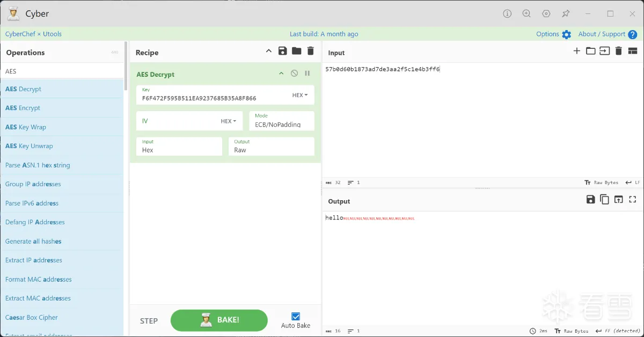The width and height of the screenshot is (644, 337).
Task: Set a breakpoint on AES Decrypt
Action: (308, 74)
